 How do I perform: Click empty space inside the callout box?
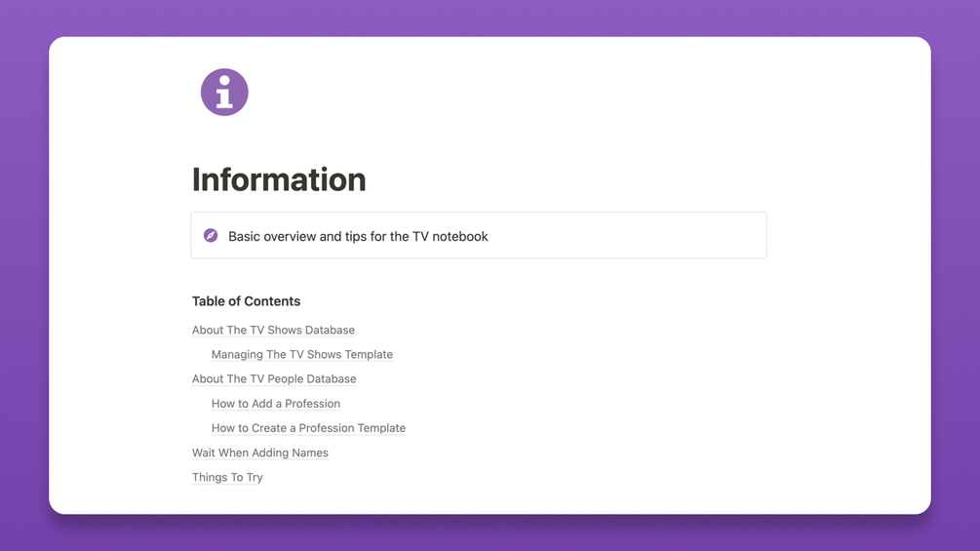click(x=625, y=236)
